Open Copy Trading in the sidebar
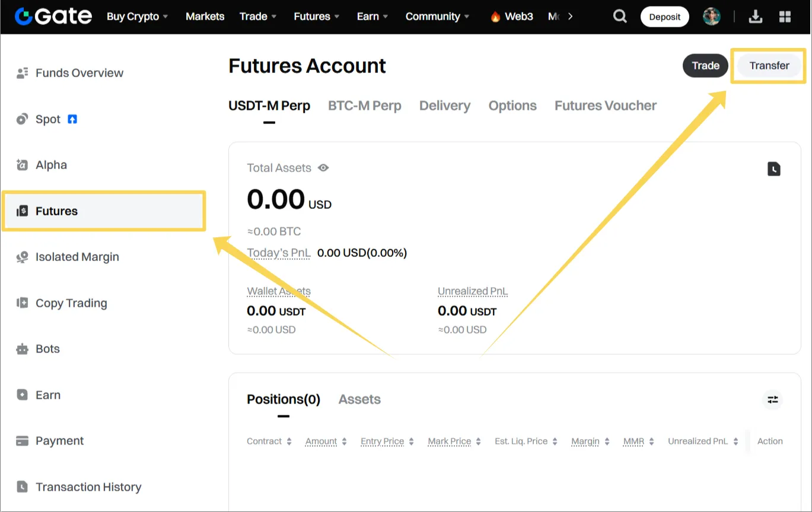 (x=71, y=303)
